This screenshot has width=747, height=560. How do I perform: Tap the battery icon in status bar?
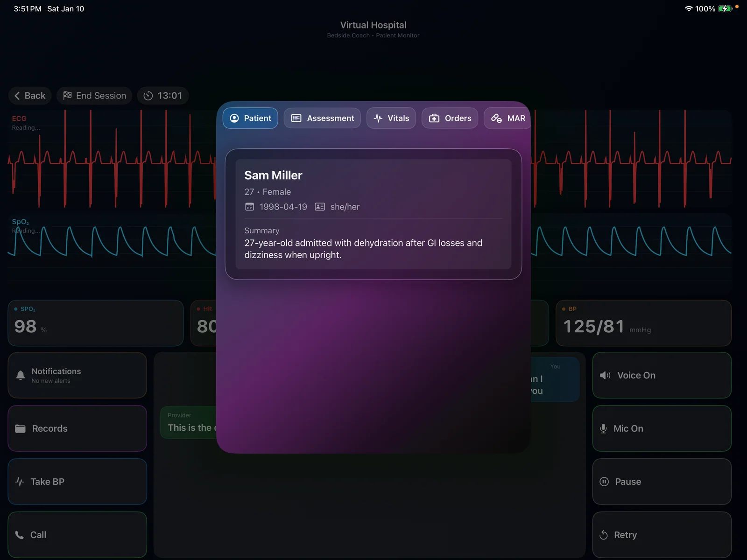coord(725,9)
